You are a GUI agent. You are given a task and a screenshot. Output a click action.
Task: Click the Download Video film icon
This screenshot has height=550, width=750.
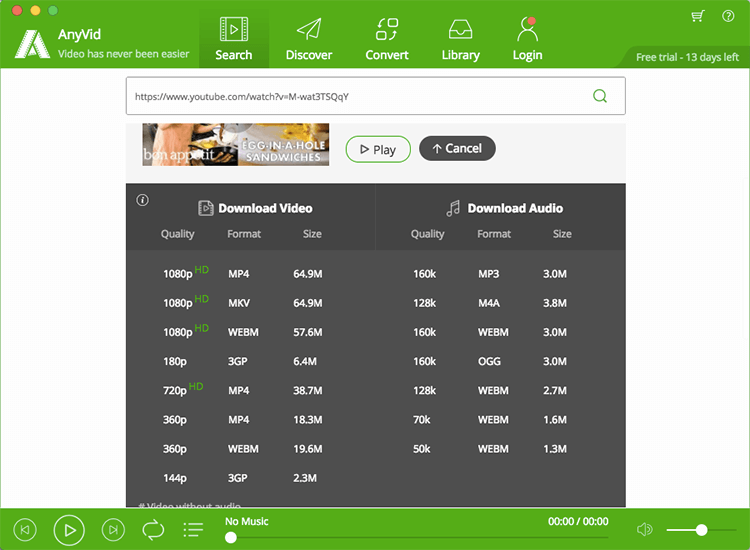(x=206, y=208)
